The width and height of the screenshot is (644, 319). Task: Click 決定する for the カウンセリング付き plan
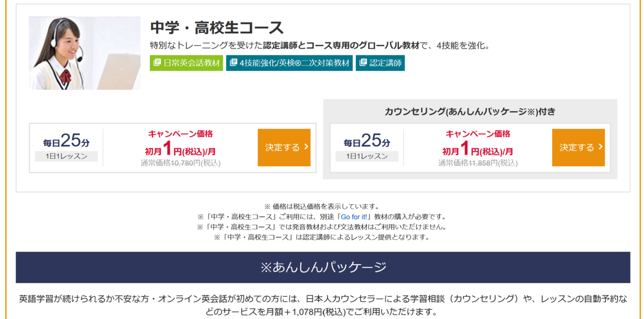pos(579,147)
